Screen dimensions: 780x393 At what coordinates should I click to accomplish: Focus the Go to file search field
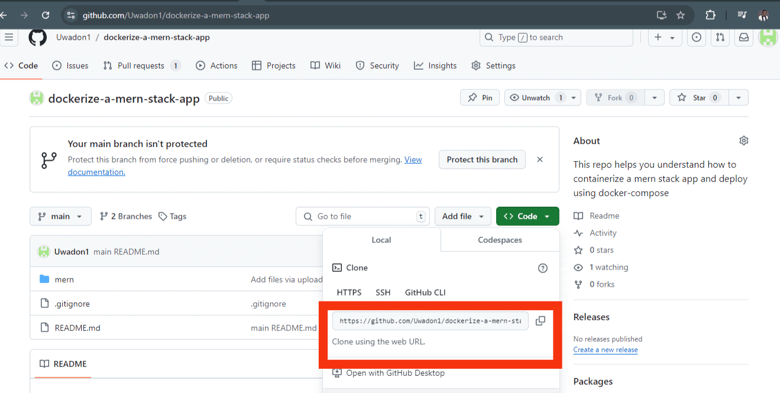click(x=363, y=216)
